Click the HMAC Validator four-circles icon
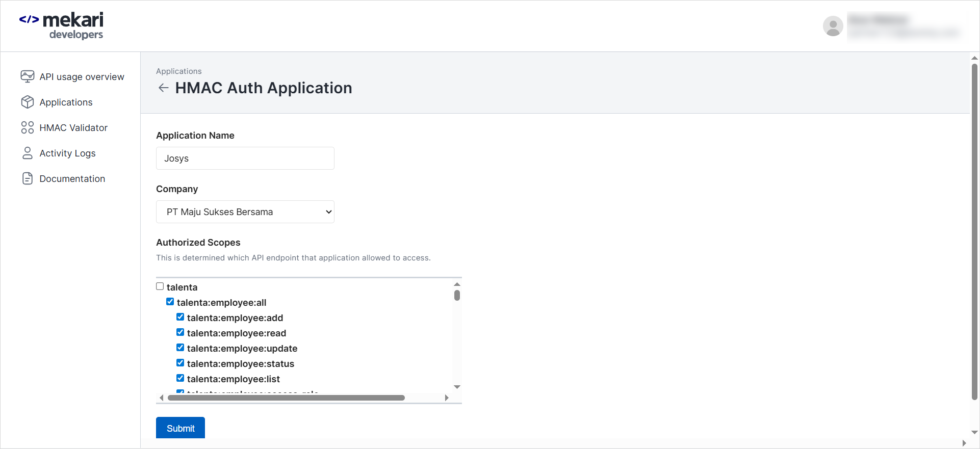Viewport: 980px width, 449px height. [28, 127]
